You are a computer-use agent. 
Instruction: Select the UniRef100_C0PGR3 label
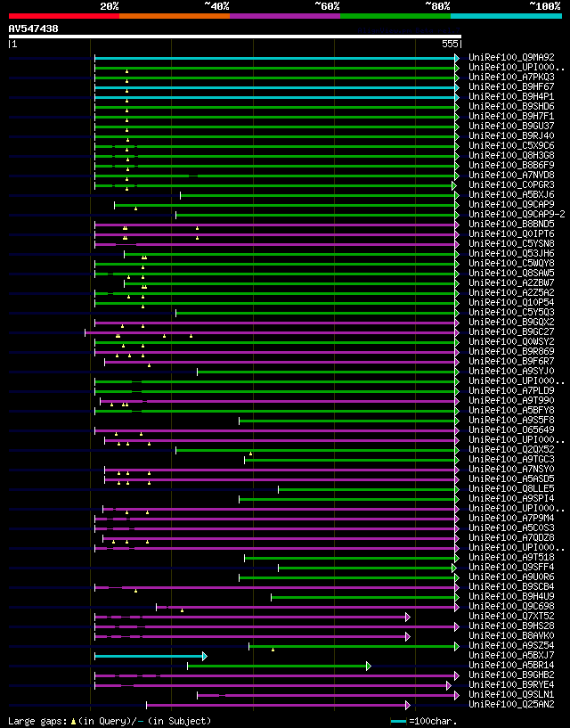click(x=511, y=184)
